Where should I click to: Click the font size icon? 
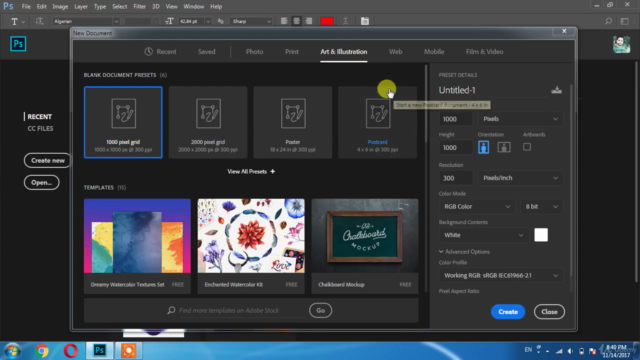(169, 21)
